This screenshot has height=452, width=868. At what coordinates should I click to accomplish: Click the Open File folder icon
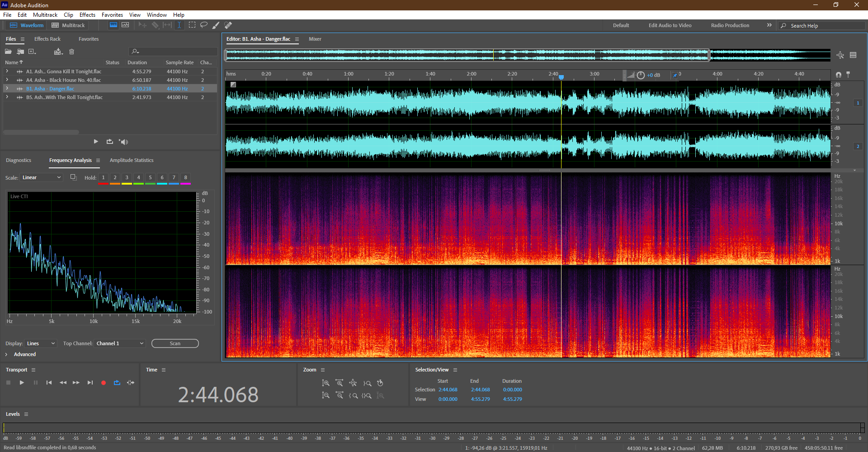click(x=8, y=52)
